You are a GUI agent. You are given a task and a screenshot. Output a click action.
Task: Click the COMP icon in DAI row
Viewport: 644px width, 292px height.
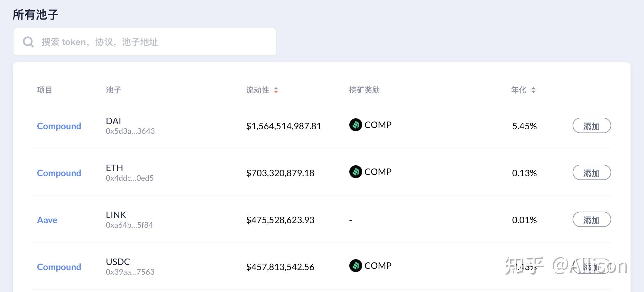(355, 125)
